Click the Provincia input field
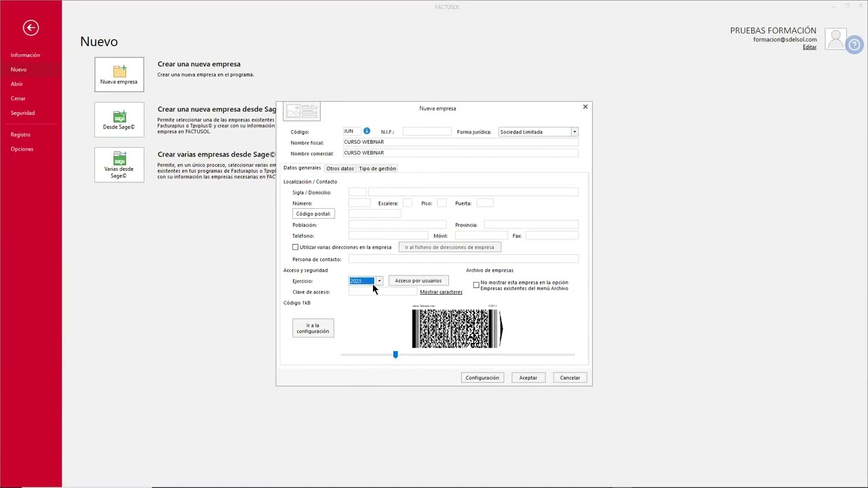The width and height of the screenshot is (868, 488). (531, 225)
